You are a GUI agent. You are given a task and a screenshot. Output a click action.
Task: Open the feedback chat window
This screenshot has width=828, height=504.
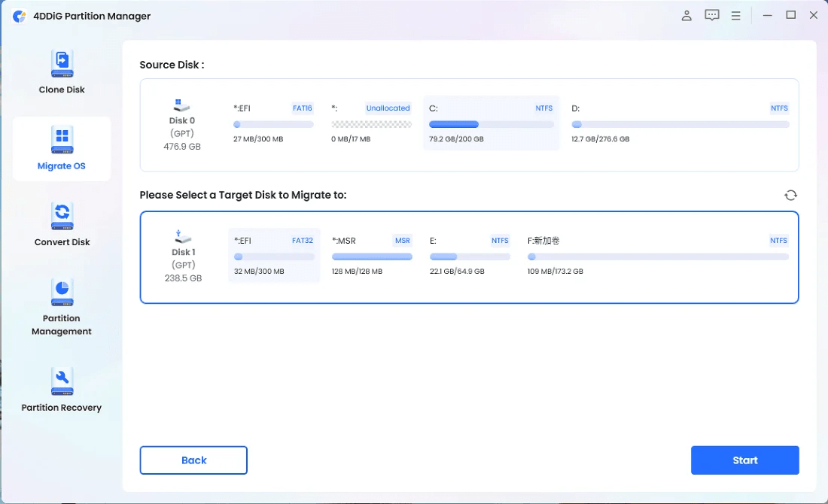(x=711, y=14)
